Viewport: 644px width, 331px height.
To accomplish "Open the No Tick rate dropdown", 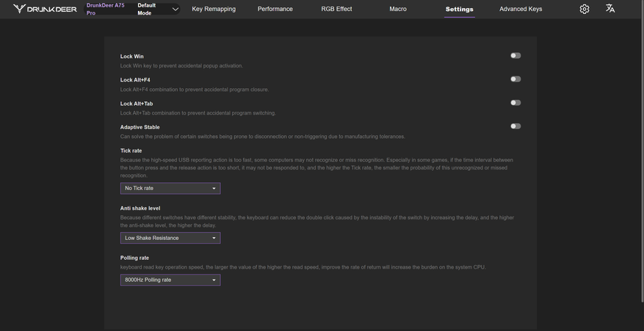I will pos(170,189).
